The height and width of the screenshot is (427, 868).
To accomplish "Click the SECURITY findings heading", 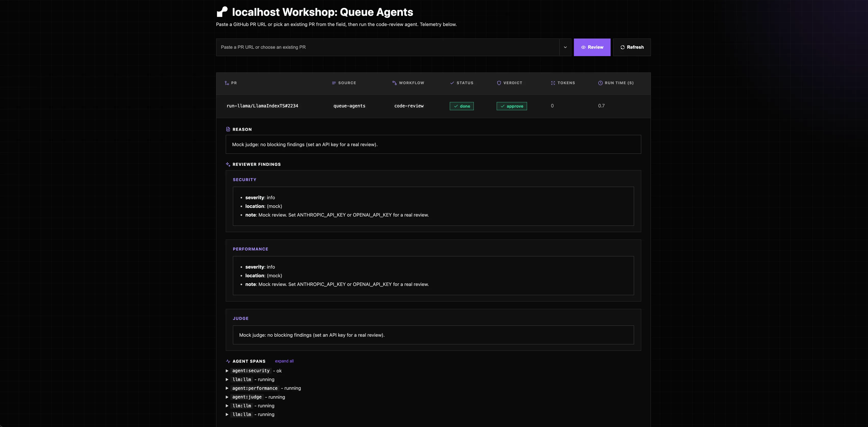I will click(x=244, y=180).
